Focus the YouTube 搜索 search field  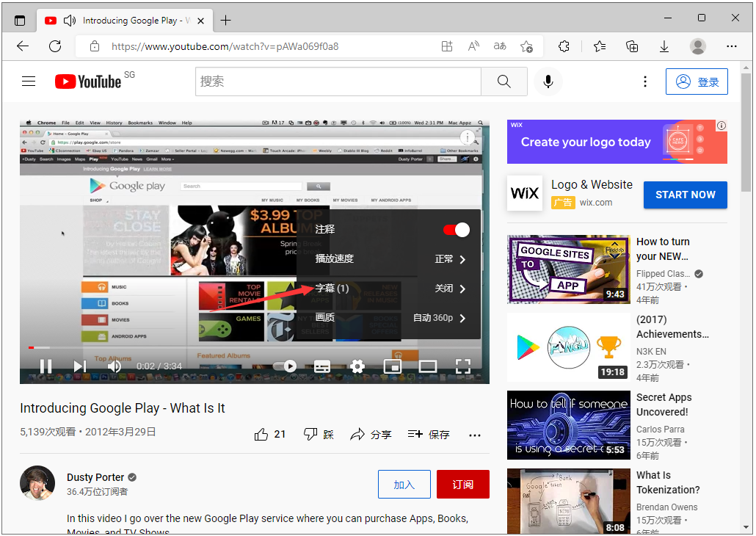(x=338, y=82)
